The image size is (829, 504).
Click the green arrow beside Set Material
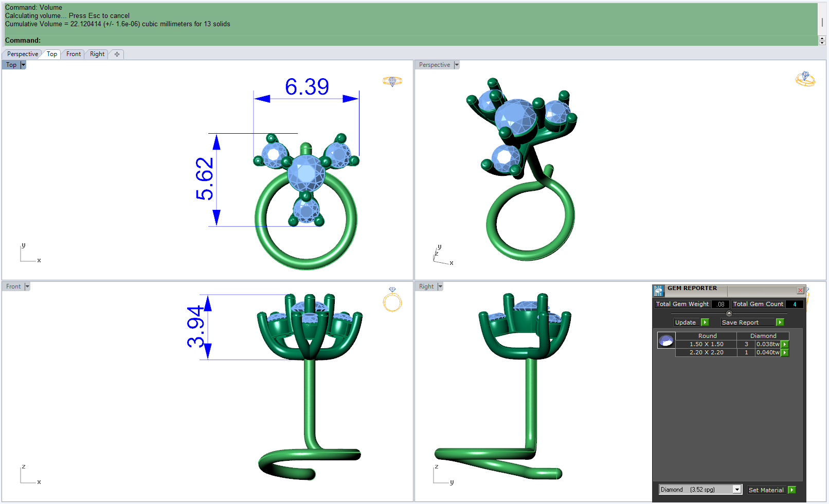coord(792,490)
